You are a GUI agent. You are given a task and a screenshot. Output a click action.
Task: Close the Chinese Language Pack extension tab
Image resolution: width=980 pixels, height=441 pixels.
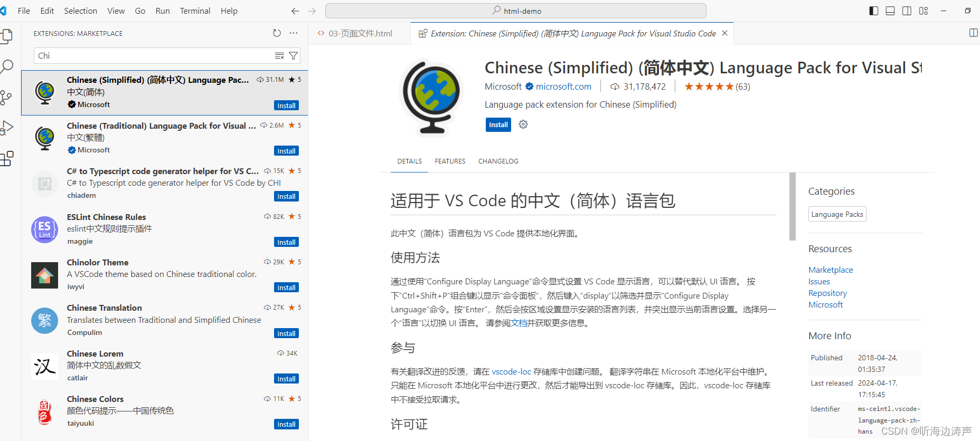click(x=725, y=33)
